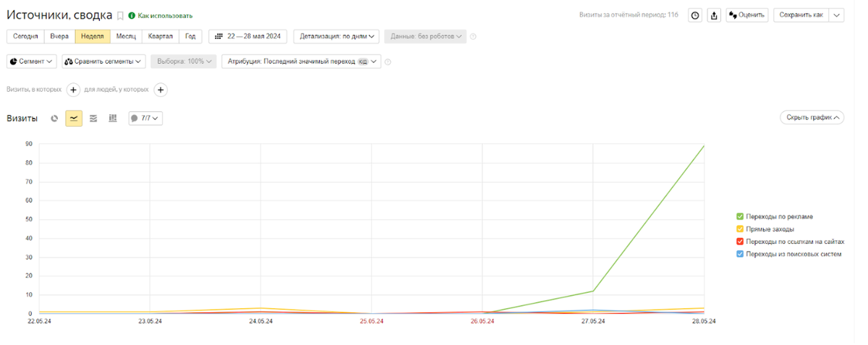Toggle the Переходы из поисковых систем checkbox
This screenshot has width=868, height=345.
coord(739,254)
